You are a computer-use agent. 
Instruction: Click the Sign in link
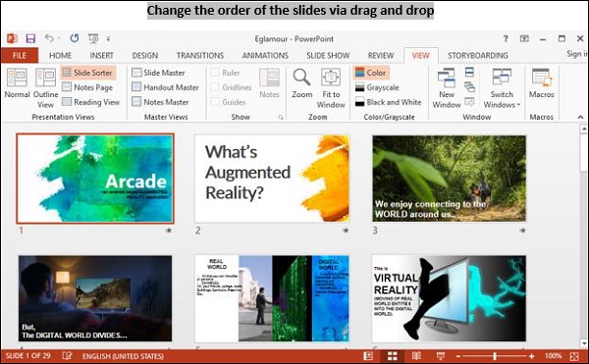(x=577, y=54)
